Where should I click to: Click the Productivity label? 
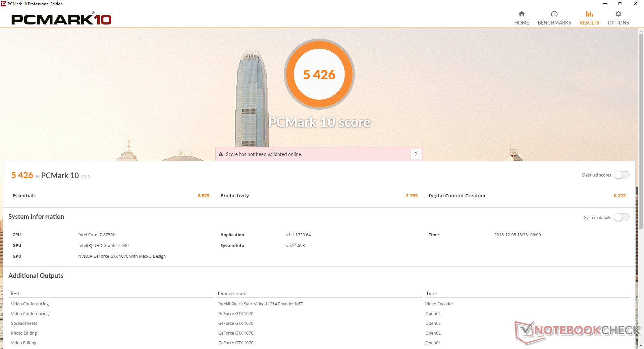235,196
